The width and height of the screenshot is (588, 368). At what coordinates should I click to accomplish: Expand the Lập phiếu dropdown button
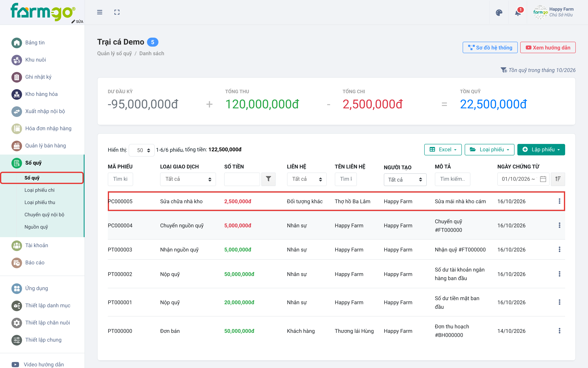(x=541, y=149)
